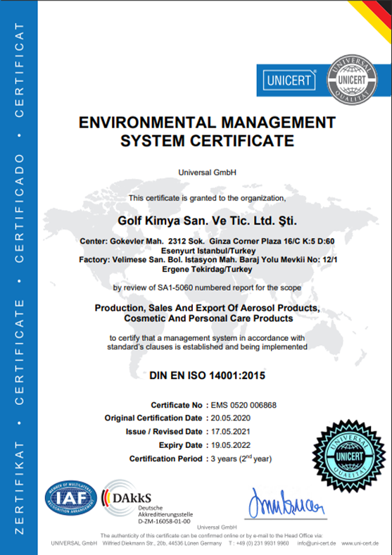Click the Cosmetic And Personal Care Products line
392x555 pixels.
(208, 318)
